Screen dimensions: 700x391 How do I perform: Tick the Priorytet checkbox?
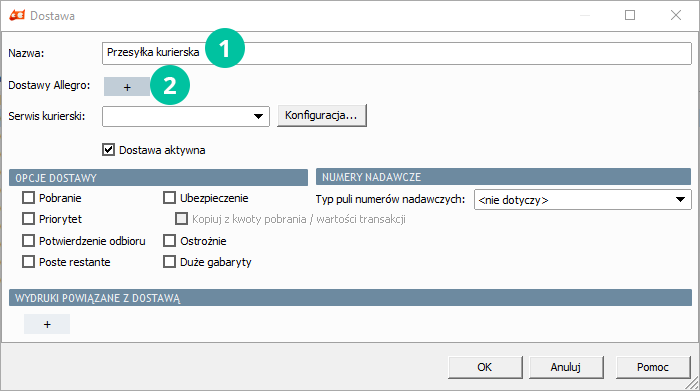point(29,219)
